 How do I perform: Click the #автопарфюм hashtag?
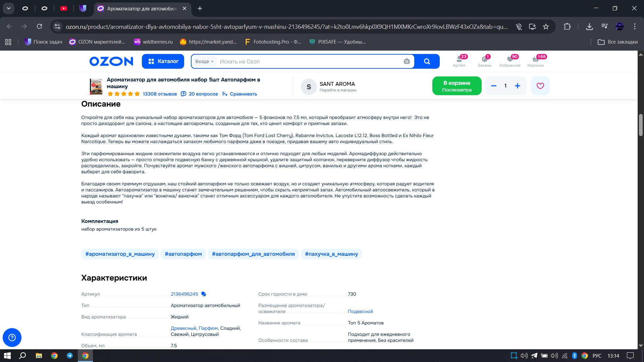pos(183,254)
